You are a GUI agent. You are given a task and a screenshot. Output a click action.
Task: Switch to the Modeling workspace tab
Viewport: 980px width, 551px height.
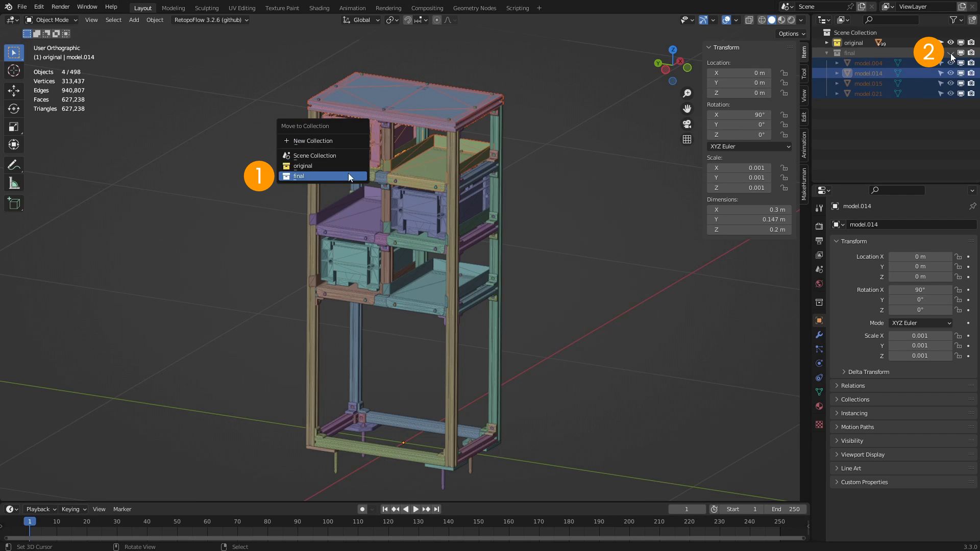[x=173, y=8]
